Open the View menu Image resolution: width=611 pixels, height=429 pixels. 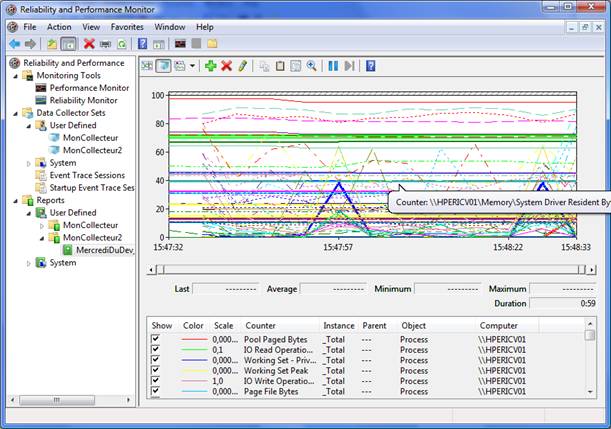click(91, 27)
